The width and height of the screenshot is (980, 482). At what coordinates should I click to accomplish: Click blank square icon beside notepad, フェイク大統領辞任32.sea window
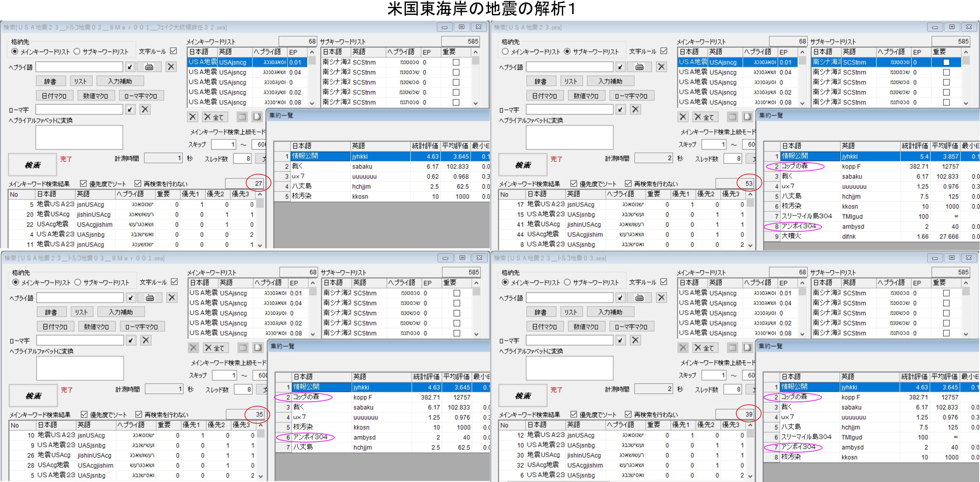pyautogui.click(x=242, y=117)
